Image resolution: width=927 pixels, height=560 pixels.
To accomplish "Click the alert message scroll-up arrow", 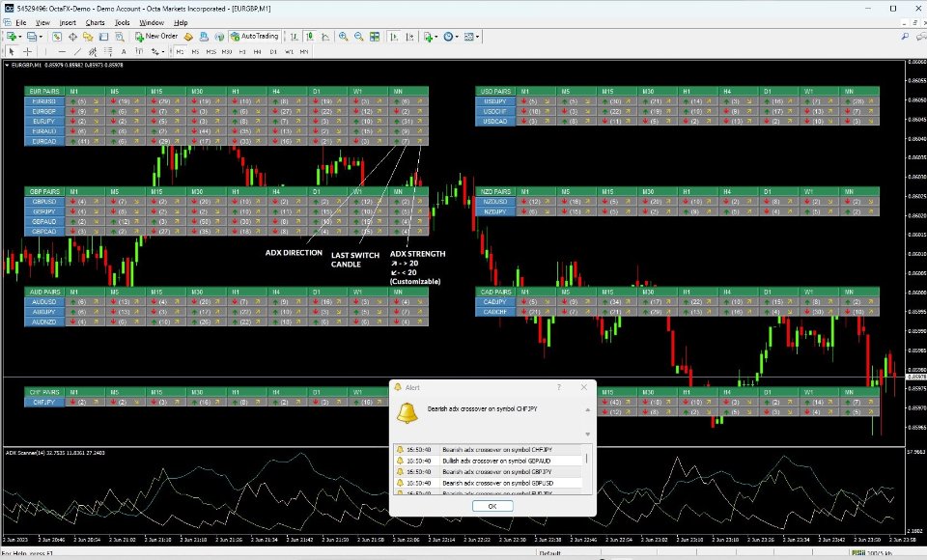I will pos(588,409).
